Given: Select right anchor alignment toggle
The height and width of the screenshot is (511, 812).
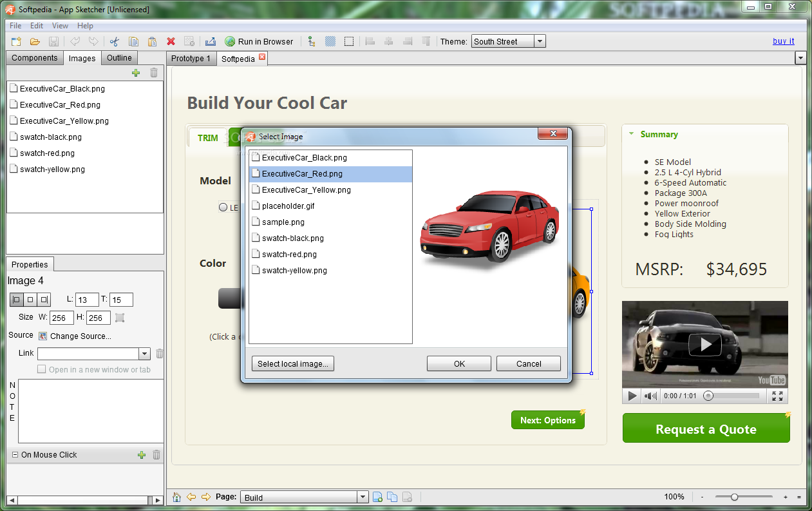Looking at the screenshot, I should (44, 300).
